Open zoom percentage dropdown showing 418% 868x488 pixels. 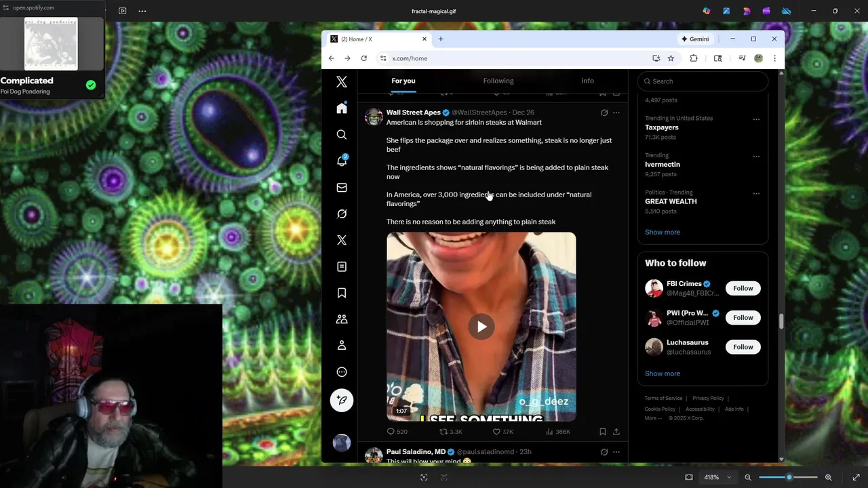717,477
